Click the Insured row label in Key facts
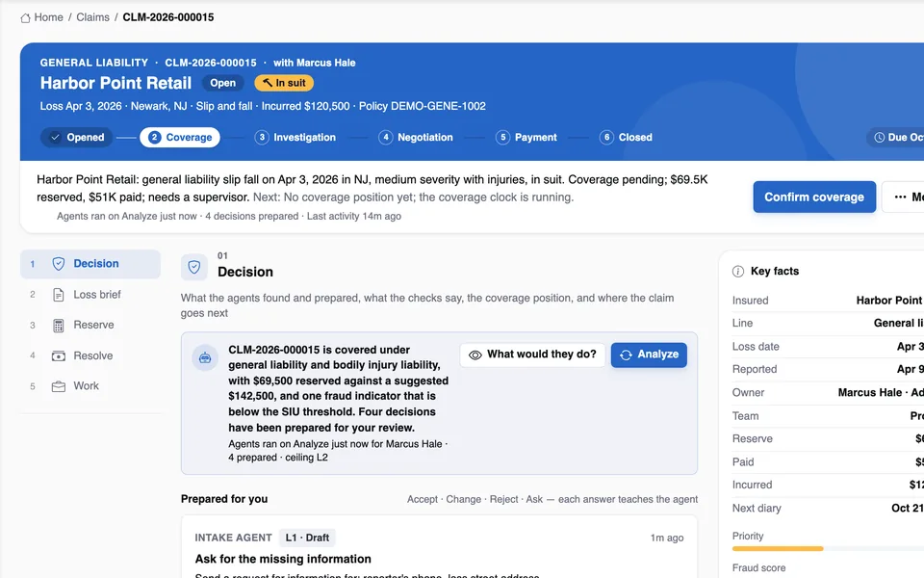This screenshot has height=578, width=924. coord(750,301)
